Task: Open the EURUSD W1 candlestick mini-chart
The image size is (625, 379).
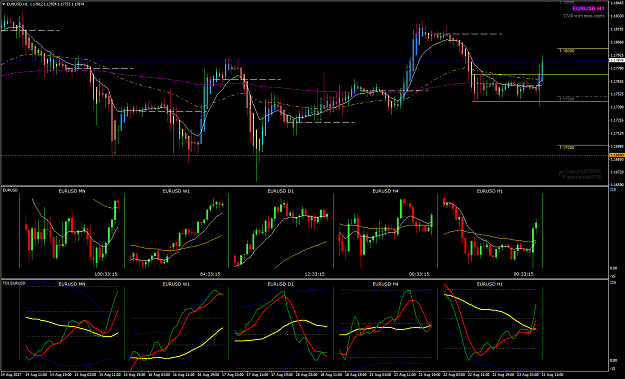Action: 176,231
